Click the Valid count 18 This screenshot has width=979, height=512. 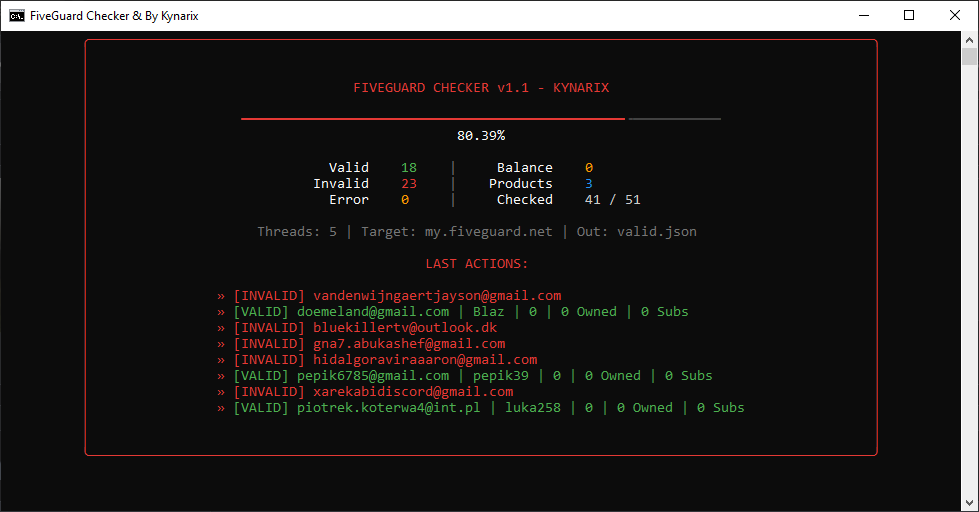(x=409, y=167)
